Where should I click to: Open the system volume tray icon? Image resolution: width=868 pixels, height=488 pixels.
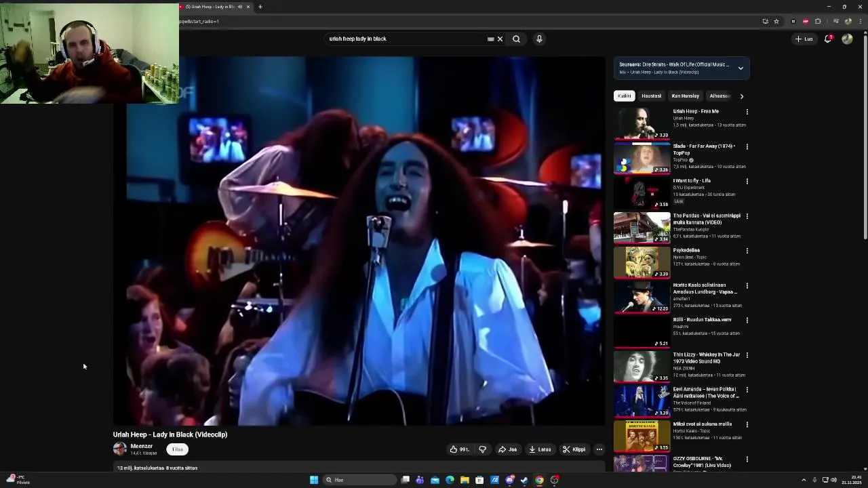pyautogui.click(x=833, y=480)
